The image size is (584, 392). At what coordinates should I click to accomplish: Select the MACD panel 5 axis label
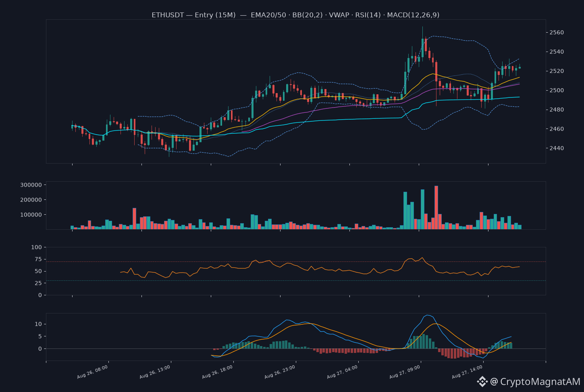40,336
